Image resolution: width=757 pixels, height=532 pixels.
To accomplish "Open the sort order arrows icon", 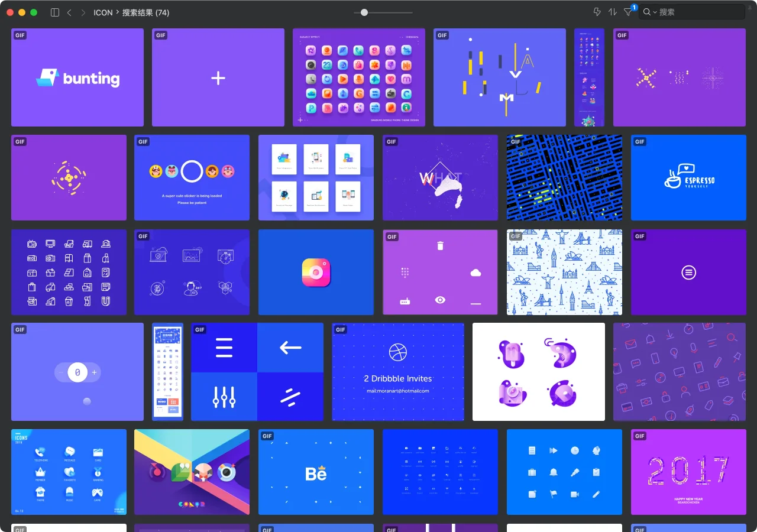I will coord(613,12).
